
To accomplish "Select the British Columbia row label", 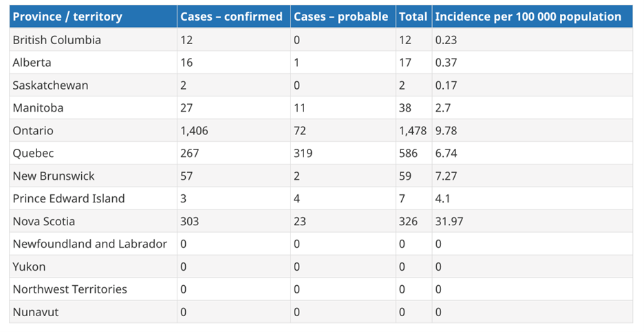I will [56, 40].
